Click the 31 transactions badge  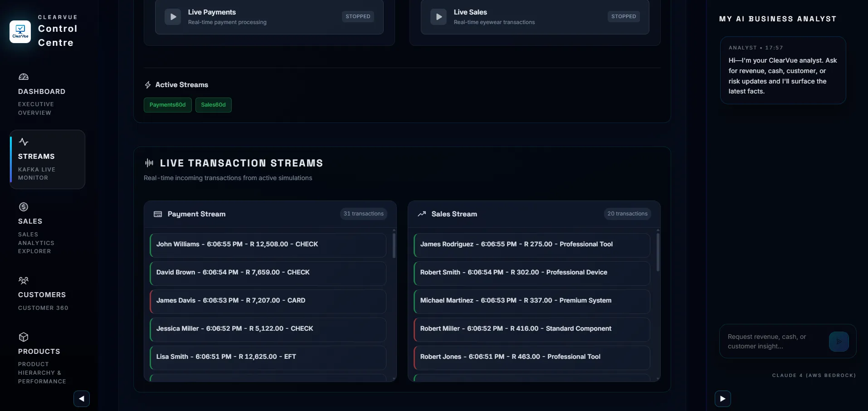click(x=364, y=214)
